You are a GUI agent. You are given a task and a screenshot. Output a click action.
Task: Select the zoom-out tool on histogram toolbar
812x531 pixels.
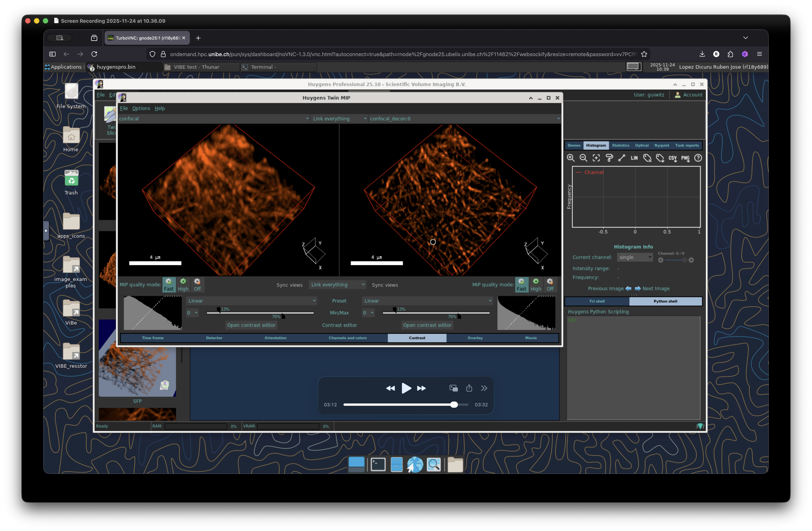pyautogui.click(x=583, y=158)
